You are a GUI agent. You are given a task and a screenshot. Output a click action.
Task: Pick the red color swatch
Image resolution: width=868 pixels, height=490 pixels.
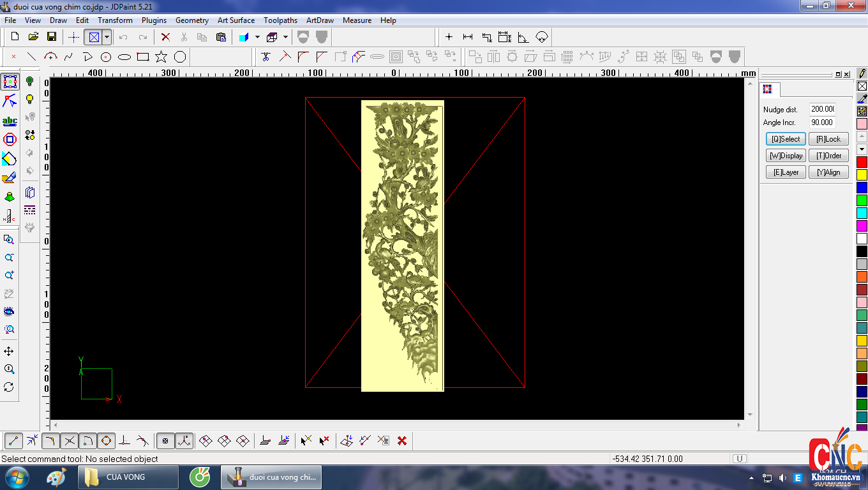tap(862, 162)
